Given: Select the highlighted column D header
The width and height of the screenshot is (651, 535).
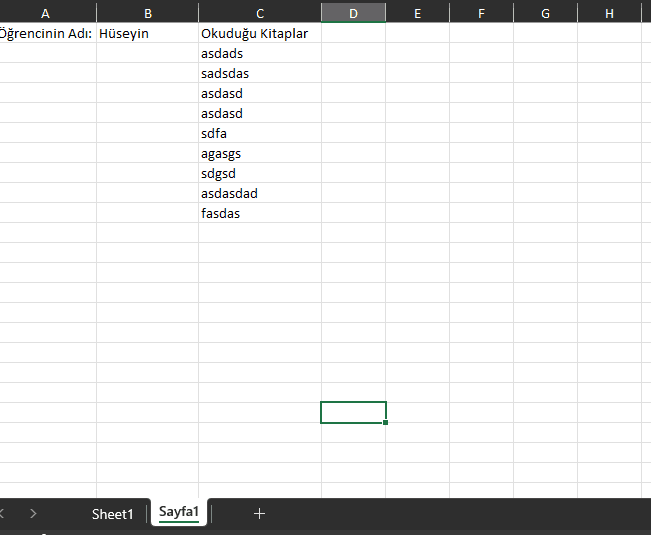Looking at the screenshot, I should tap(353, 13).
